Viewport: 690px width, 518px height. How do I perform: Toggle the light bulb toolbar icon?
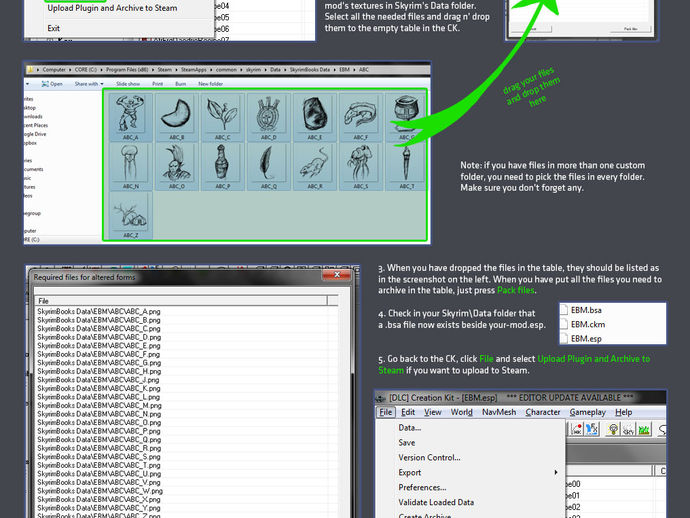tap(613, 429)
